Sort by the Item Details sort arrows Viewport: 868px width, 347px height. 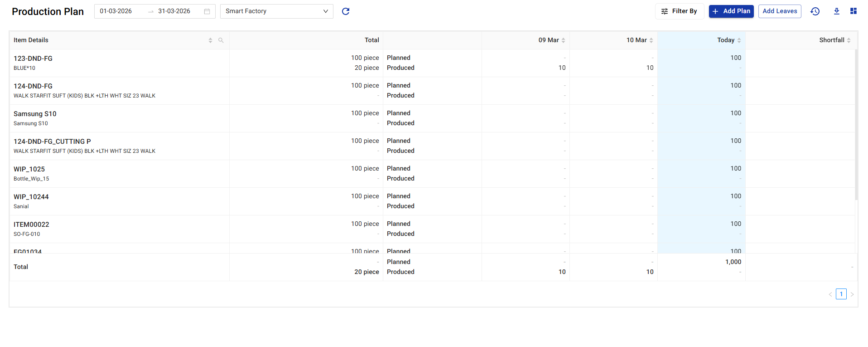[x=210, y=40]
